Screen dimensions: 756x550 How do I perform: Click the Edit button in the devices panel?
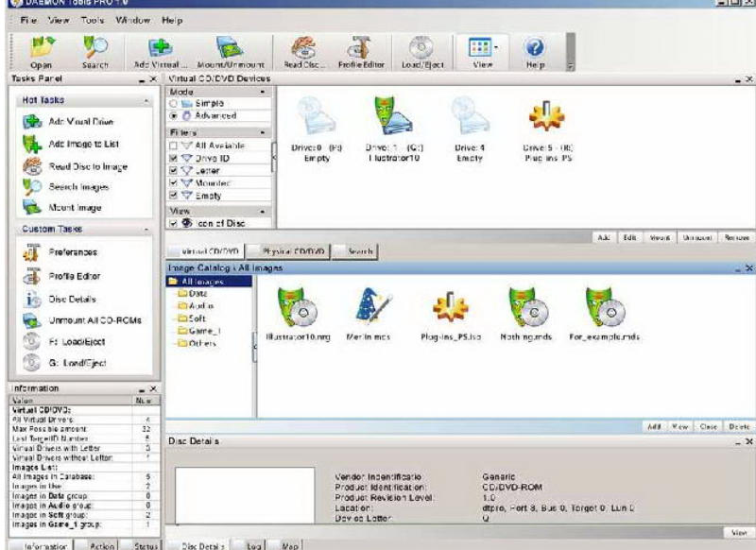tap(629, 237)
